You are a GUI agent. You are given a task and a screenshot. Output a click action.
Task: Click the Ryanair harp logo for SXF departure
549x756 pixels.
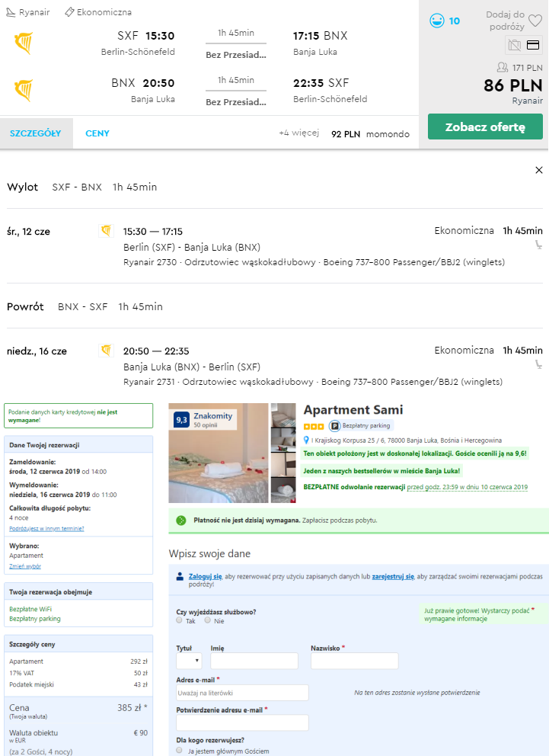click(x=24, y=43)
